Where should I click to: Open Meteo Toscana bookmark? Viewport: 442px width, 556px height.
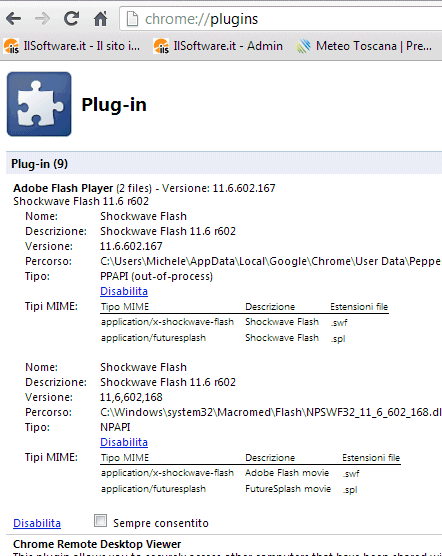364,46
